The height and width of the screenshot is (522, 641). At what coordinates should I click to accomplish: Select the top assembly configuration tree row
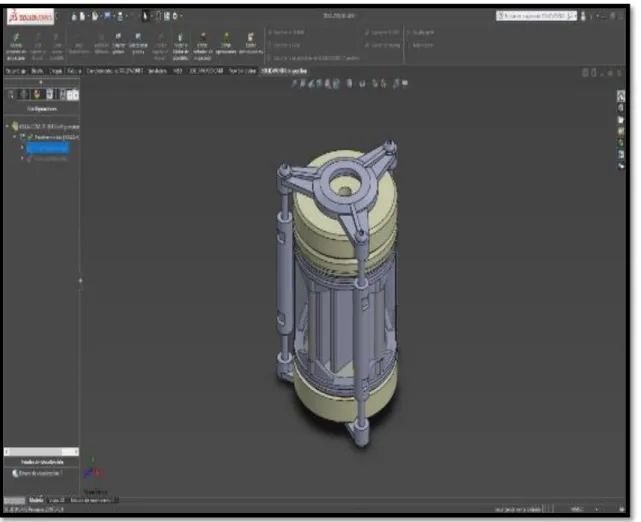(x=46, y=126)
